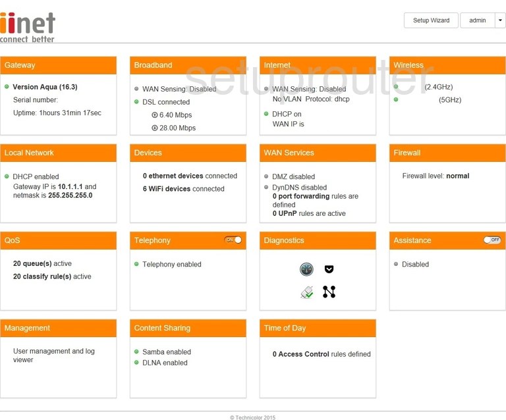The height and width of the screenshot is (420, 506).
Task: Click the Setup Wizard button
Action: 431,20
